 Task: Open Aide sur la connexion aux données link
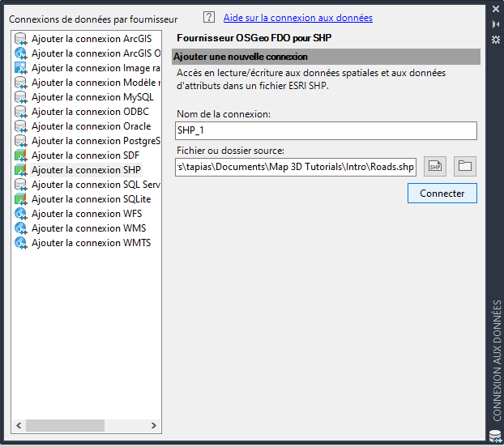coord(298,18)
